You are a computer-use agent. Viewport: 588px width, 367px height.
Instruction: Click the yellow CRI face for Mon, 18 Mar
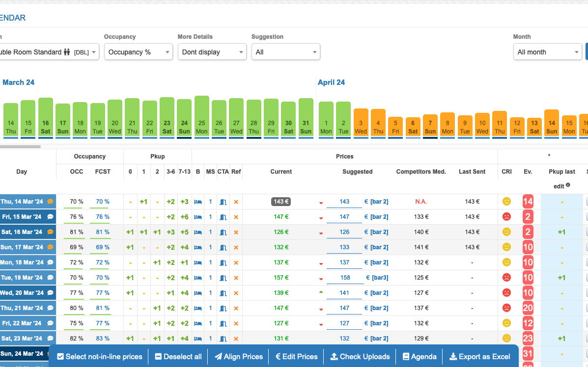point(506,262)
